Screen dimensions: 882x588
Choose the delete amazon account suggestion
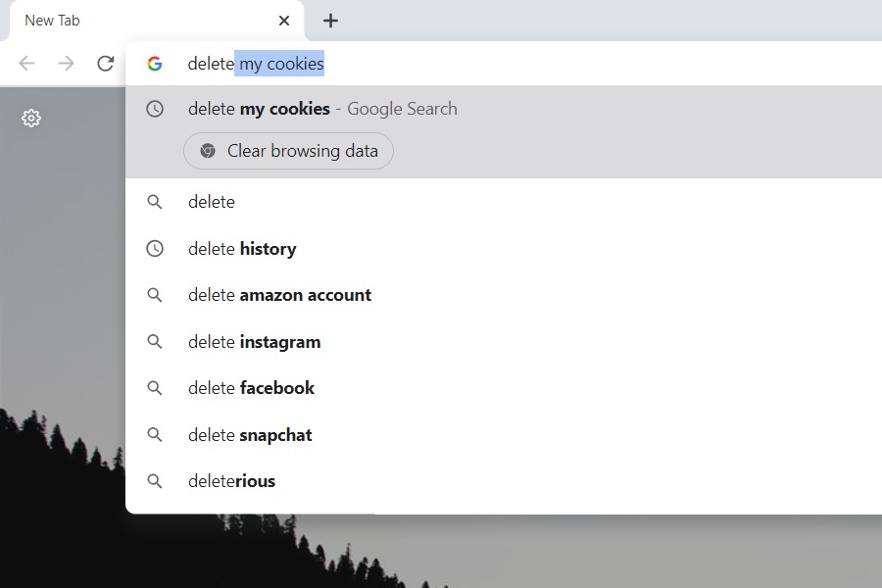tap(279, 295)
